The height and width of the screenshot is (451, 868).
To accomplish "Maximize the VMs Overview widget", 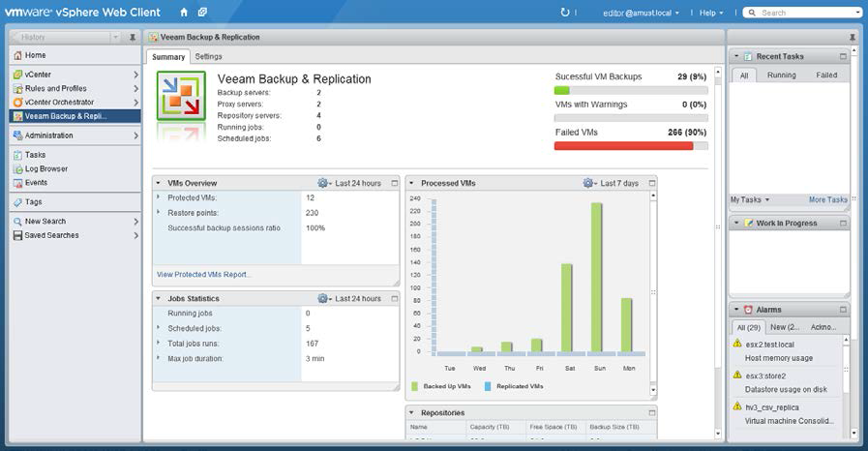I will pos(395,183).
